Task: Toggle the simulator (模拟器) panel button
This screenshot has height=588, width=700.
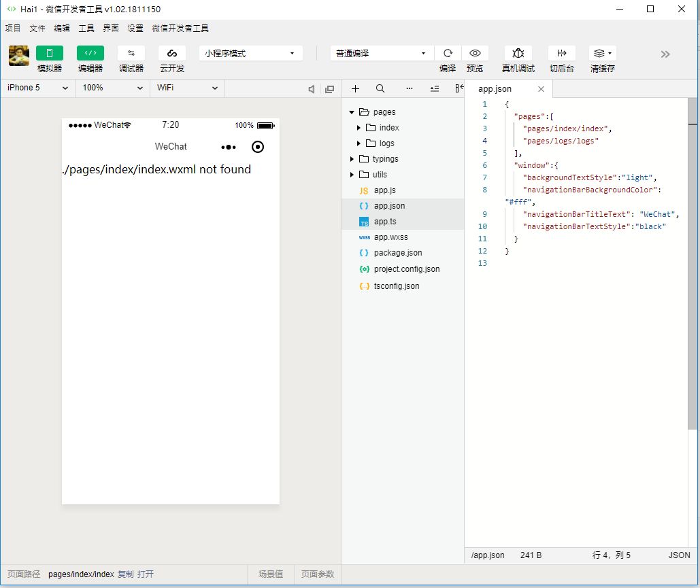Action: [x=50, y=53]
